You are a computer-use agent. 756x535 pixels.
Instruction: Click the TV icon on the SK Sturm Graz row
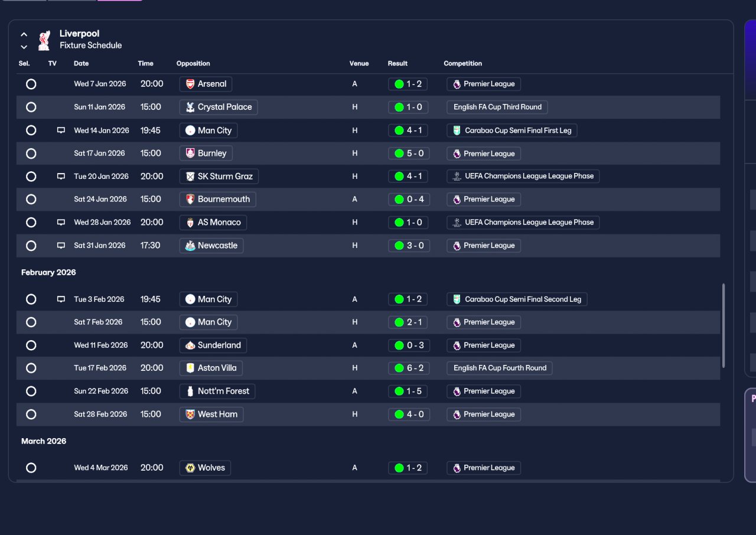pos(61,177)
